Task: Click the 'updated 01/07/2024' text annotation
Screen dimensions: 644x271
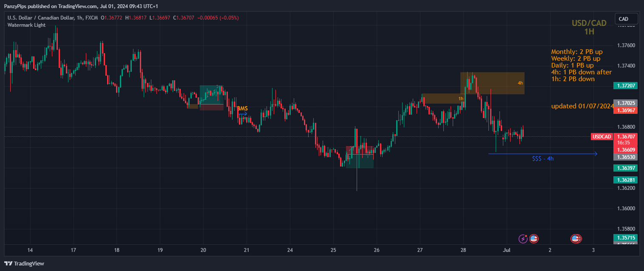Action: pos(582,106)
